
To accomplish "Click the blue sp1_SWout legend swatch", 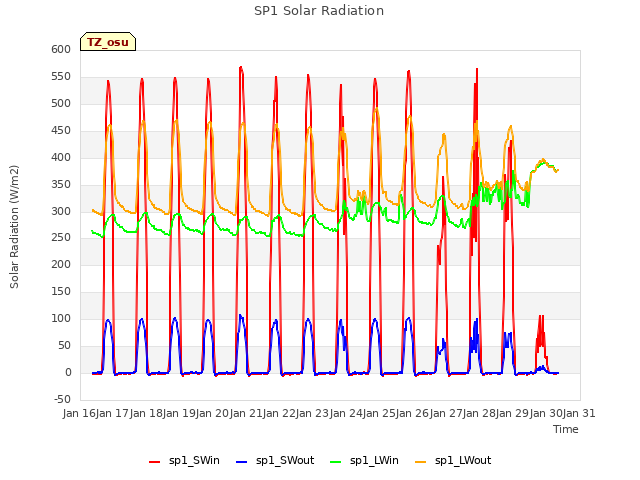I will [x=242, y=462].
